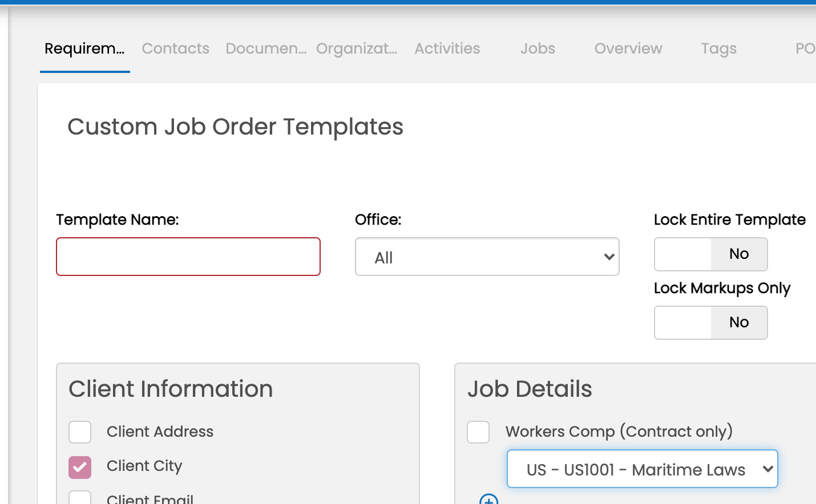Image resolution: width=816 pixels, height=504 pixels.
Task: Click the Custom Job Order Templates heading
Action: coord(235,127)
